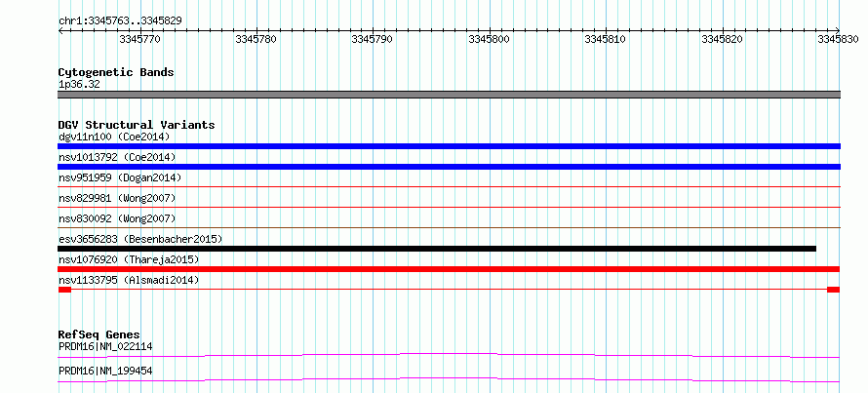
Task: Open the PRDM16|NM_022114 transcript label
Action: pyautogui.click(x=105, y=346)
